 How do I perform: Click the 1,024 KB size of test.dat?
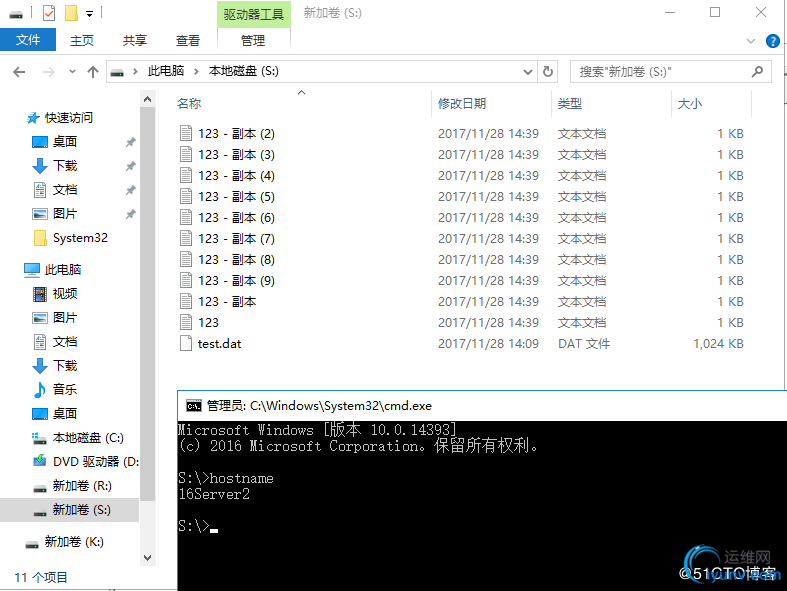tap(718, 344)
